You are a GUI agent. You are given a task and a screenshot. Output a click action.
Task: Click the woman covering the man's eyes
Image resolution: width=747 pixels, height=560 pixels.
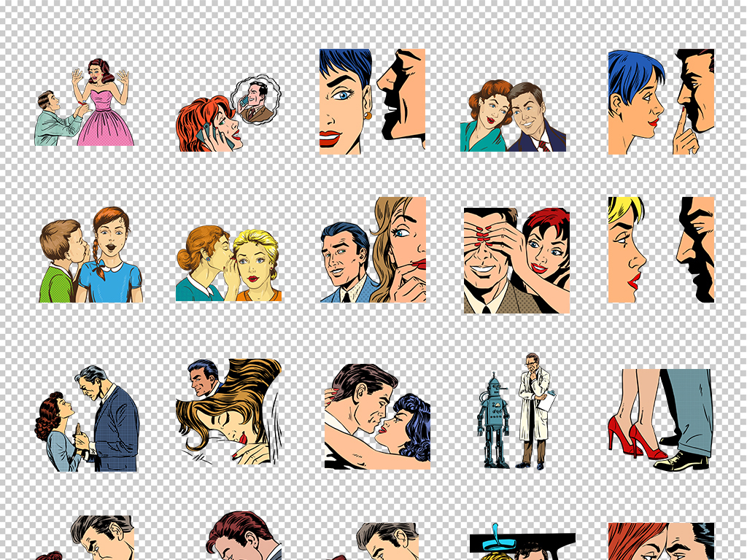516,260
